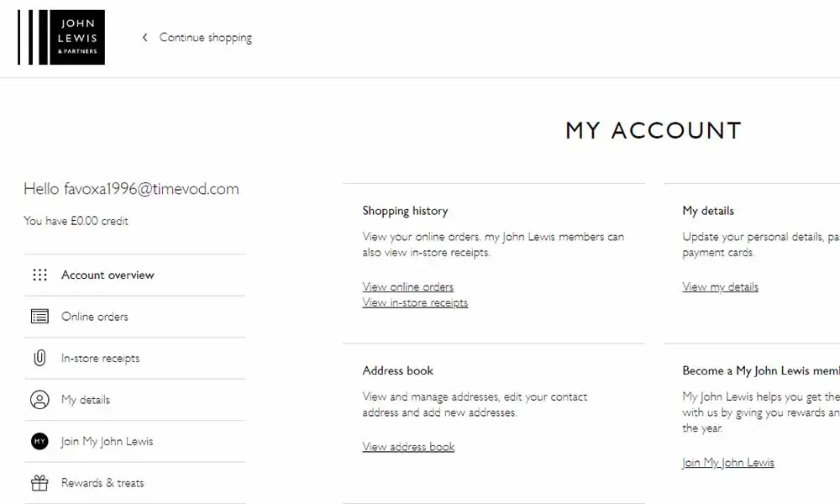Follow the View online orders link

(x=407, y=287)
